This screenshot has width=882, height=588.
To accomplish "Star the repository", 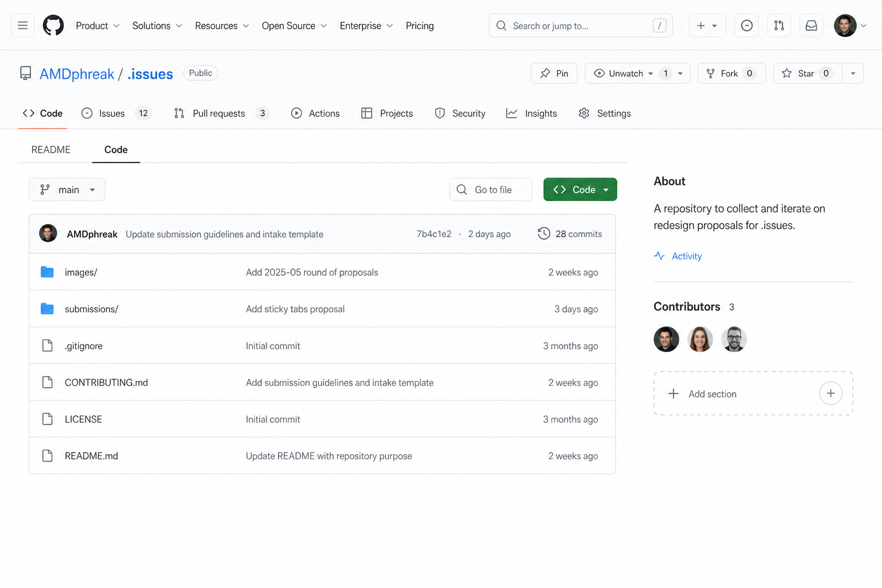I will [x=807, y=73].
